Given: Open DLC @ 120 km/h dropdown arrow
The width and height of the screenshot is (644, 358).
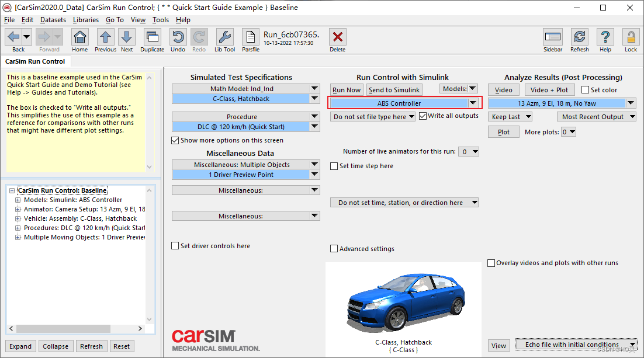Looking at the screenshot, I should tap(314, 127).
